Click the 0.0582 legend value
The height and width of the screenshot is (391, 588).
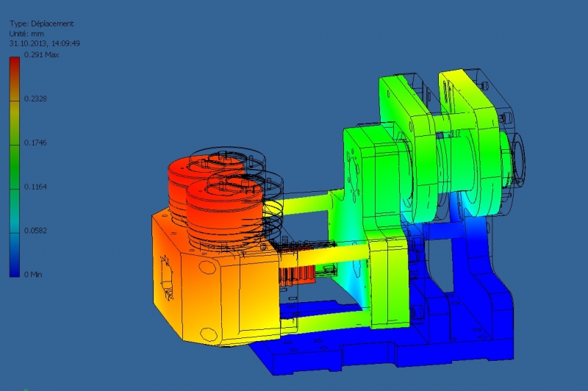coord(35,230)
